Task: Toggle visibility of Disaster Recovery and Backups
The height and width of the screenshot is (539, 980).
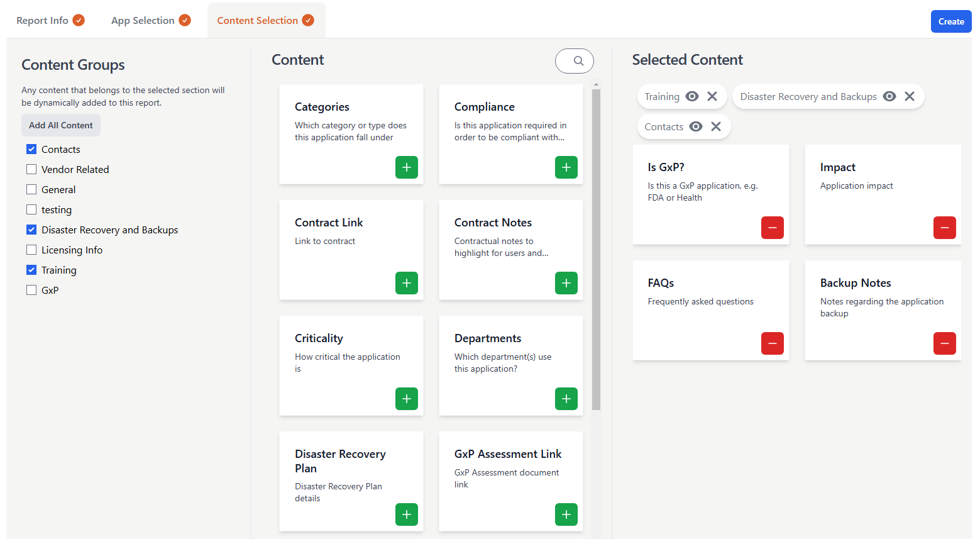Action: click(x=889, y=96)
